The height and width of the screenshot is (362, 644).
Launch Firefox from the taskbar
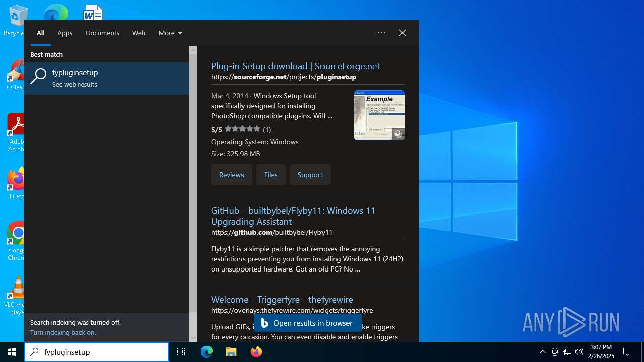coord(256,352)
